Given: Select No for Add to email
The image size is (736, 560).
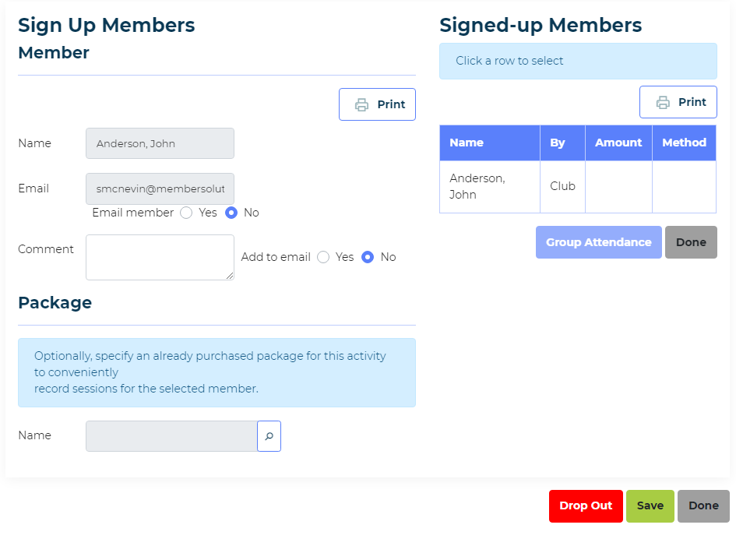Looking at the screenshot, I should pos(368,257).
